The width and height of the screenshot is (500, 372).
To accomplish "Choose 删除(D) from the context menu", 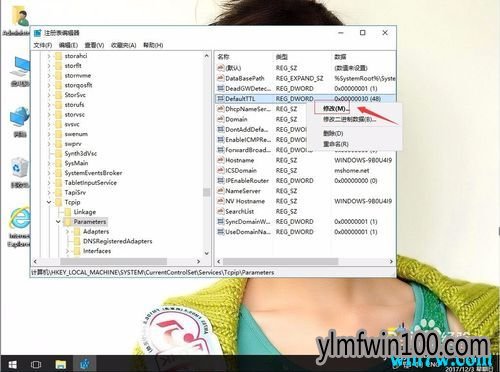I will tap(333, 133).
